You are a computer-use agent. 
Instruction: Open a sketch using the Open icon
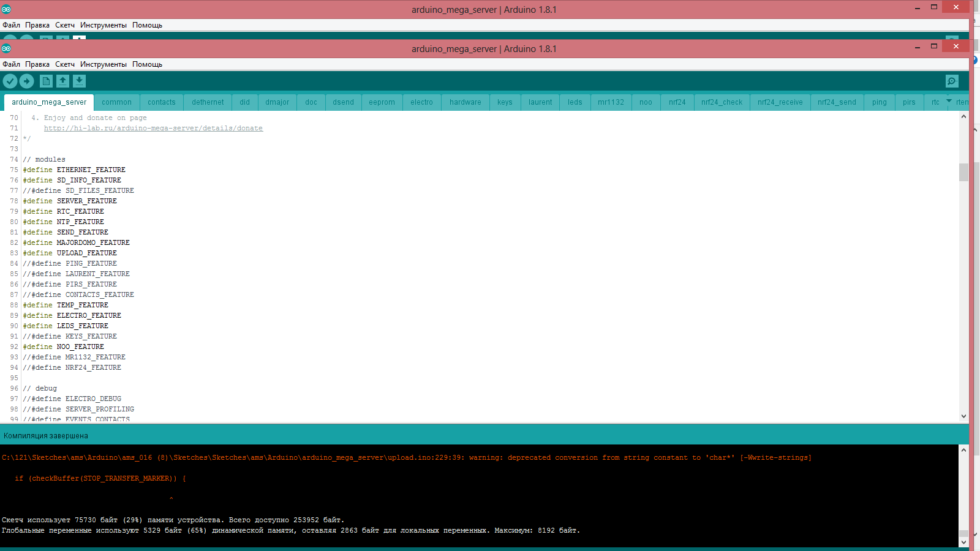point(62,81)
